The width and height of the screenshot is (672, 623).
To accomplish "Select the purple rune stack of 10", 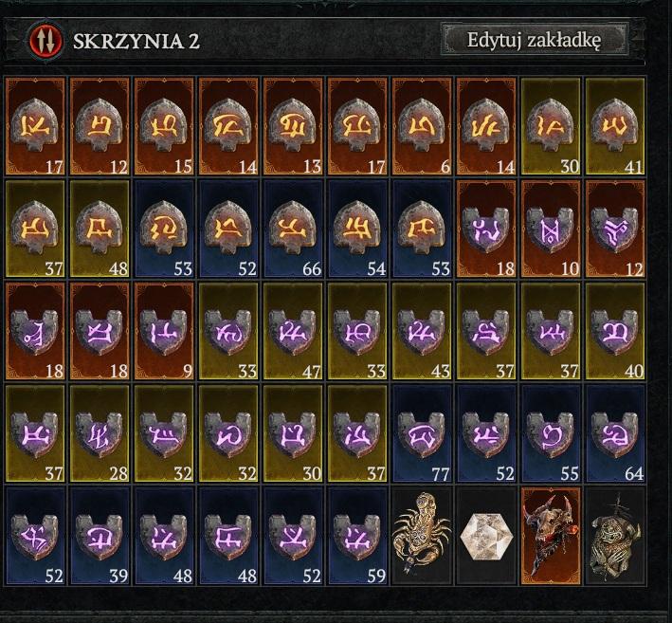I will coord(551,229).
